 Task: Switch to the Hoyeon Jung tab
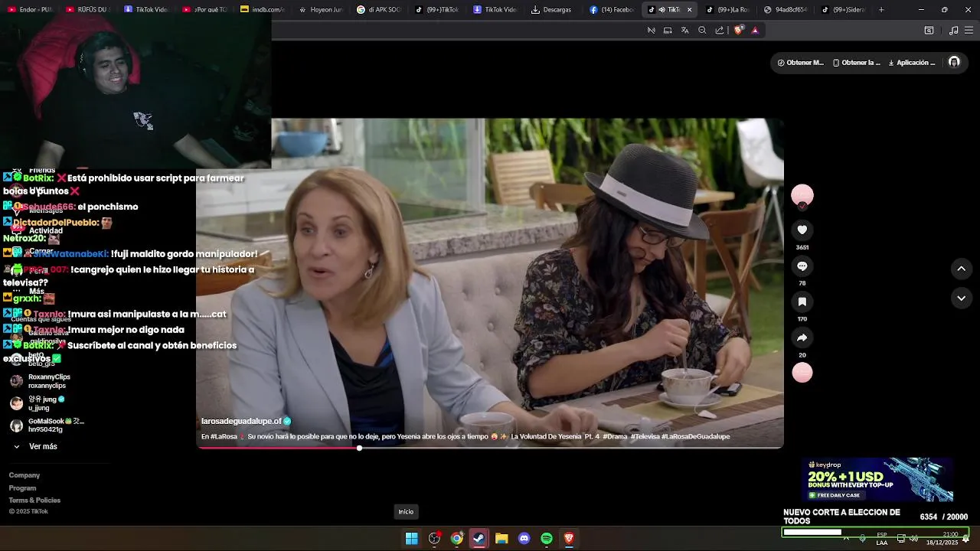pyautogui.click(x=321, y=10)
